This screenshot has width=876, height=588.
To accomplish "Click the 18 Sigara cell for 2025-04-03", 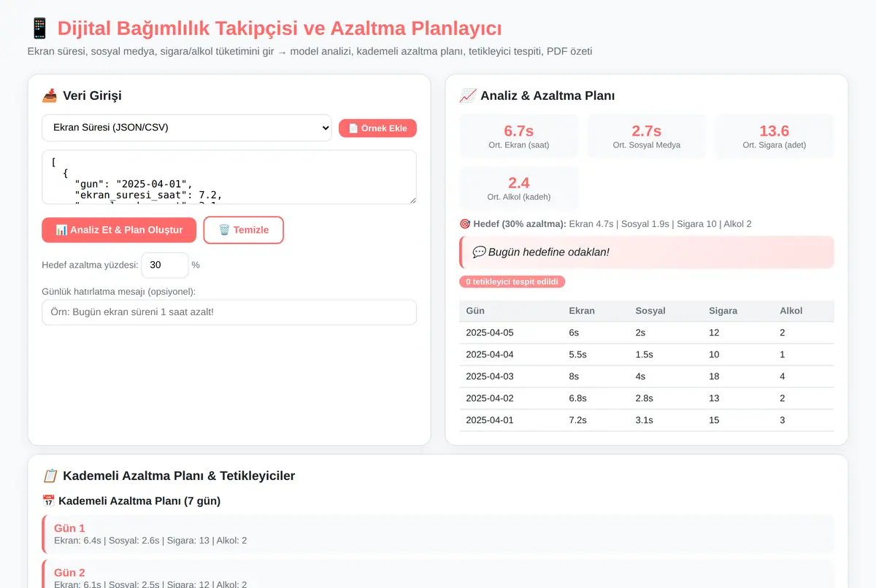I will [714, 376].
